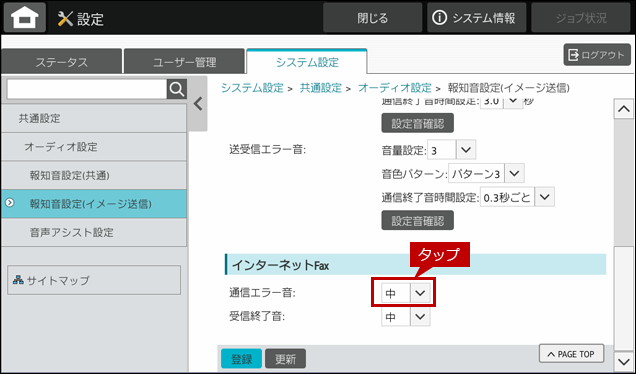Open the 音色パターン dropdown showing パターン3

click(486, 174)
